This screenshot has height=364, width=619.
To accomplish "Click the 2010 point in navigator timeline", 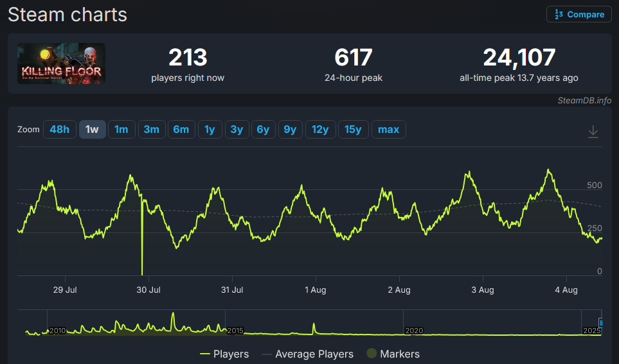I will 57,331.
